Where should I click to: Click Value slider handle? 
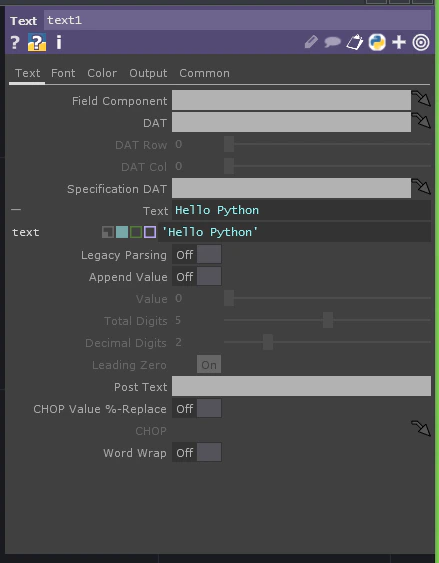[229, 298]
